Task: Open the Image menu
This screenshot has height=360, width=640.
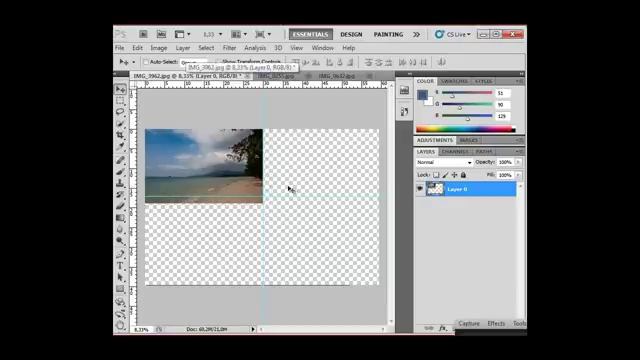Action: coord(159,48)
